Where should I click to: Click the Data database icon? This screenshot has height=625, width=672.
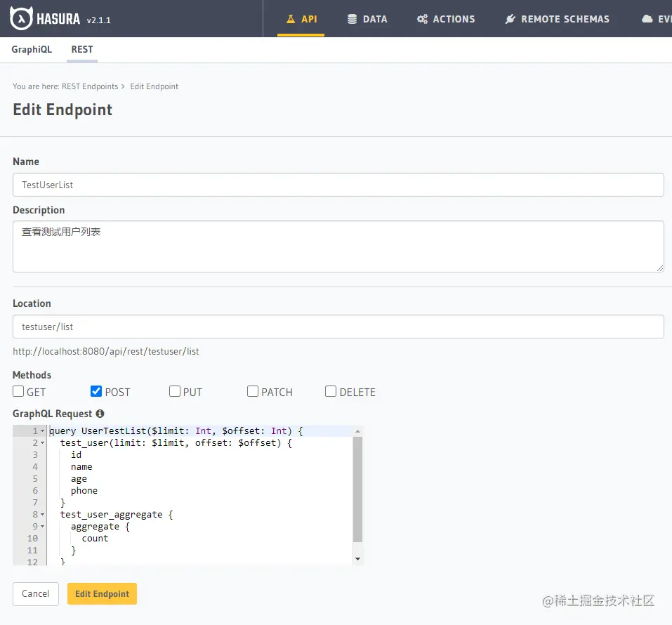pyautogui.click(x=352, y=19)
